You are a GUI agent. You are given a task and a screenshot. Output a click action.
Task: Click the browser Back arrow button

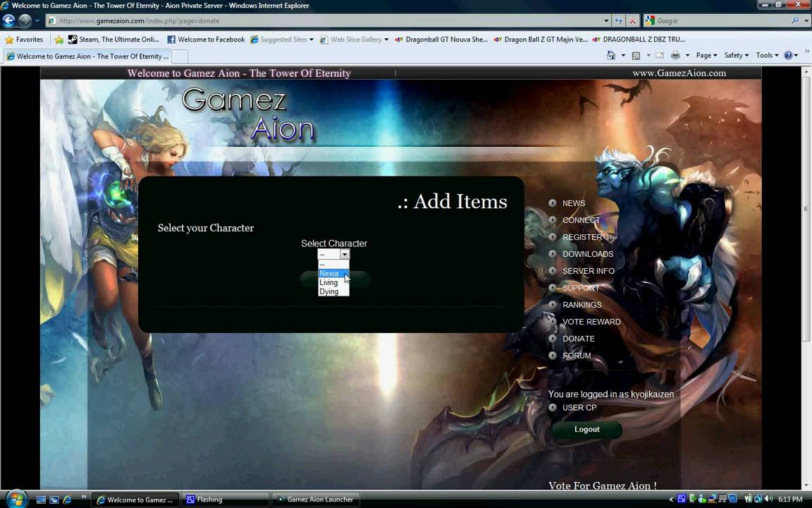[8, 20]
